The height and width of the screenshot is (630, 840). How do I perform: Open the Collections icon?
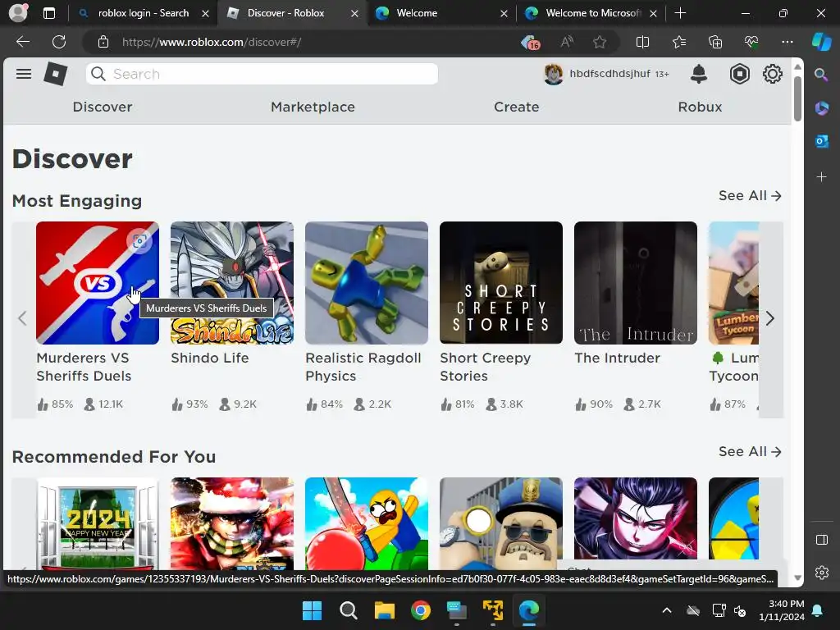click(715, 42)
